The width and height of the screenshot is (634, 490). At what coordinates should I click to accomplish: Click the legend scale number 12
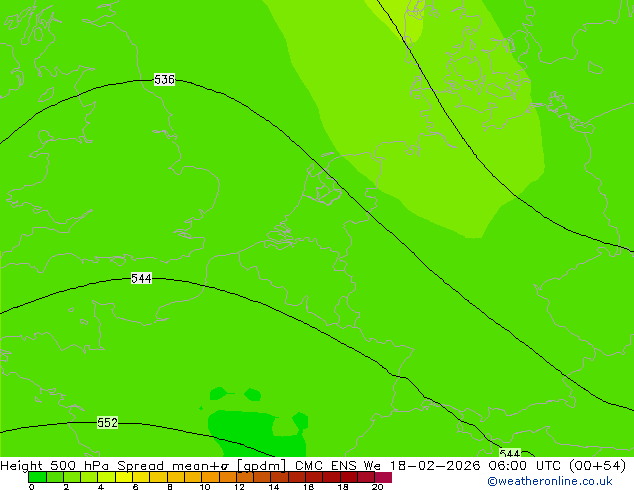(x=239, y=486)
